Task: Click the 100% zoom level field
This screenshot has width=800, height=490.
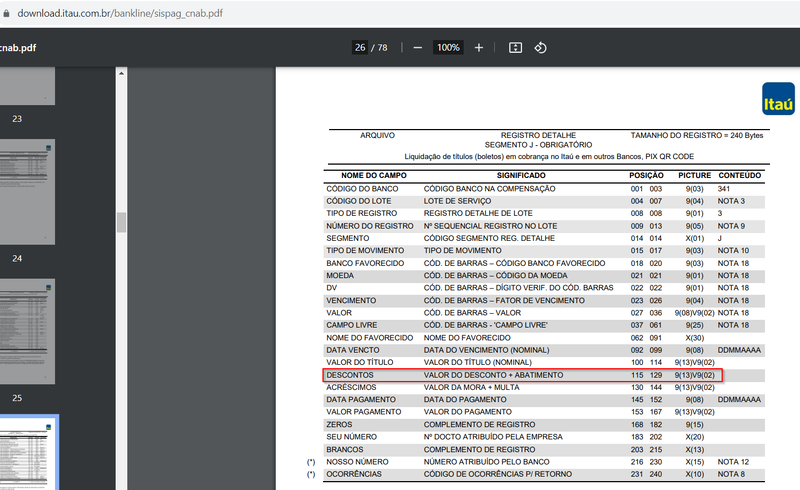Action: tap(448, 47)
